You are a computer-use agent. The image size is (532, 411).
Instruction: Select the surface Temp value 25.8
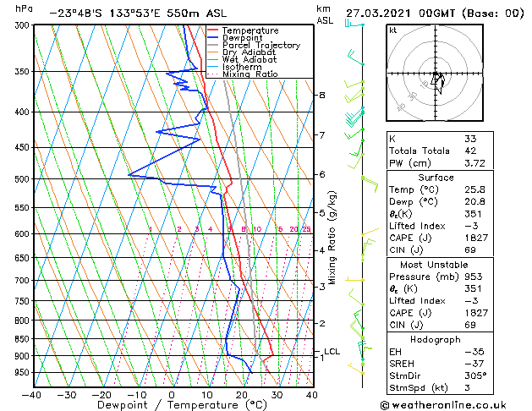pos(474,189)
